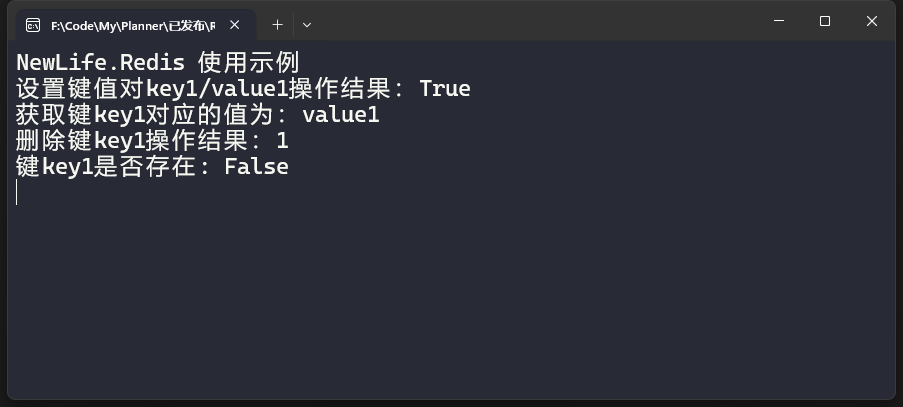Image resolution: width=903 pixels, height=407 pixels.
Task: Close the terminal window
Action: point(871,21)
